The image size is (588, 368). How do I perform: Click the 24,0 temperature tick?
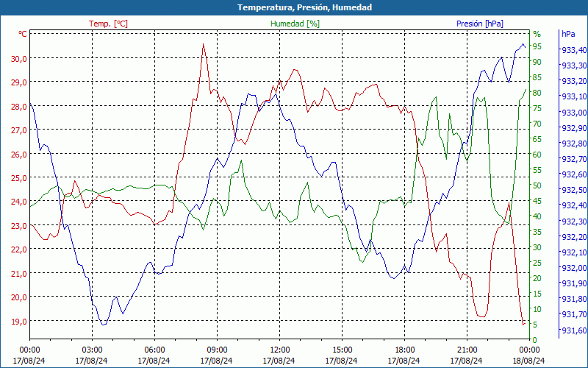coord(19,202)
